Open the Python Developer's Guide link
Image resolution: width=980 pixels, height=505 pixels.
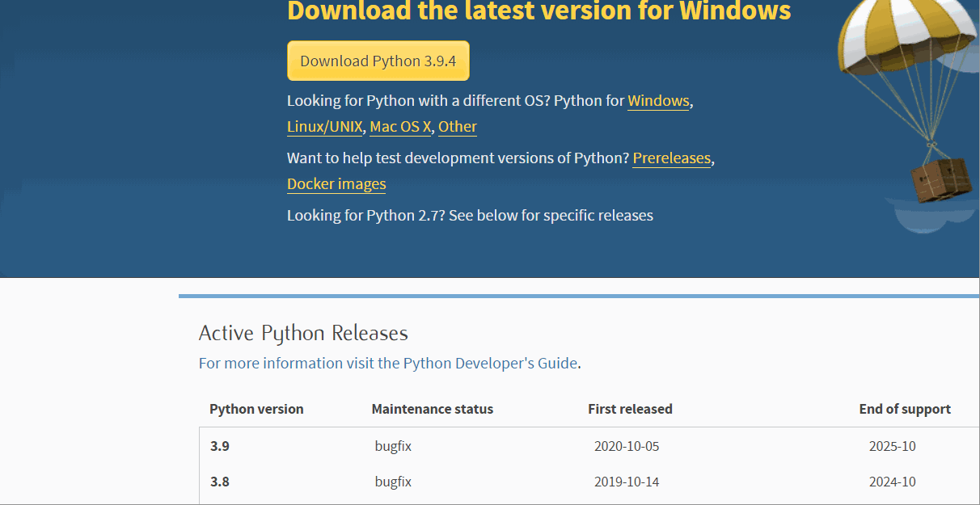pos(490,363)
